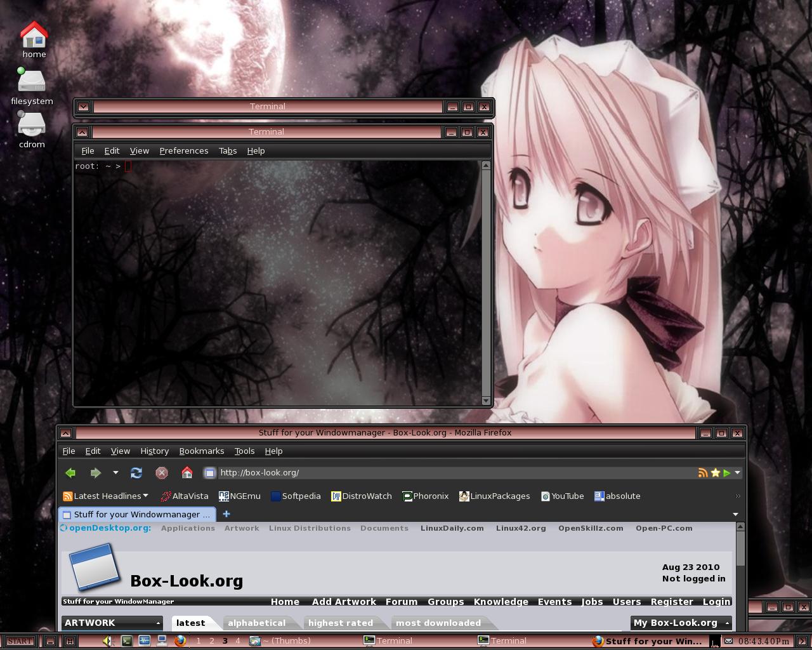This screenshot has width=812, height=650.
Task: Open window menu of front Terminal window
Action: click(x=82, y=132)
